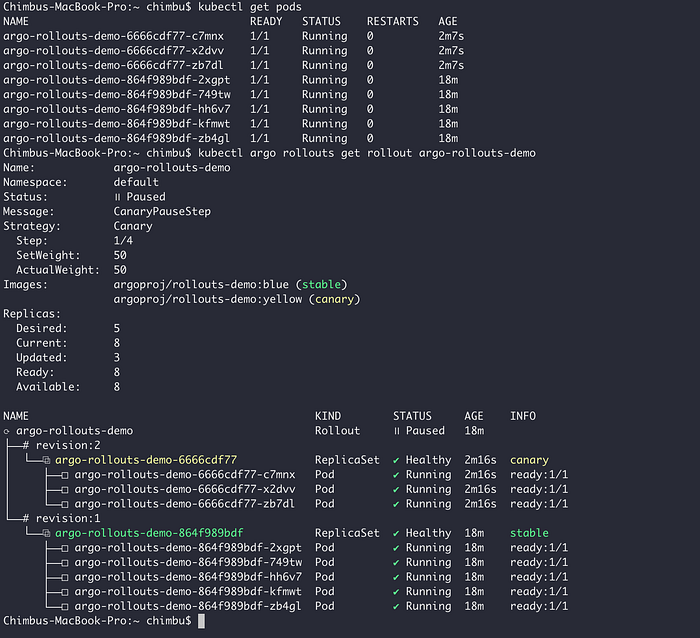The image size is (700, 638).
Task: Click the rollout circle icon before argo-rollouts-demo
Action: click(x=7, y=431)
